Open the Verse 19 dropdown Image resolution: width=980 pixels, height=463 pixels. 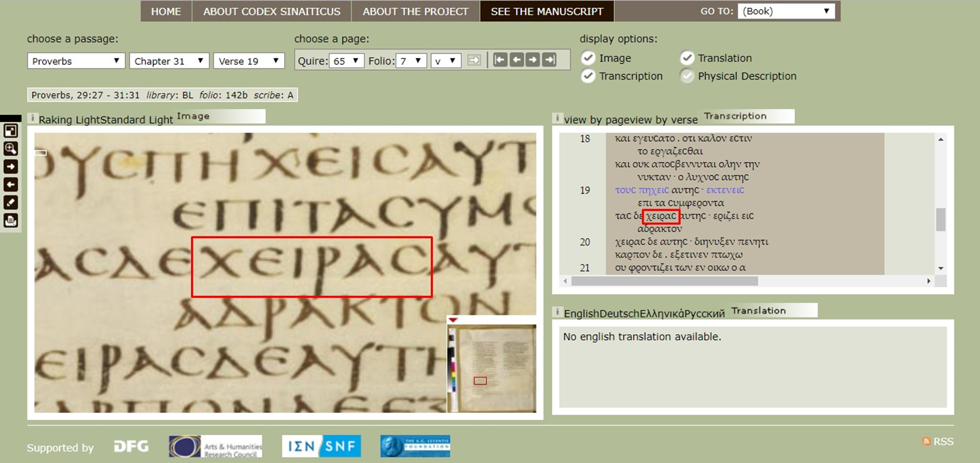click(x=249, y=61)
